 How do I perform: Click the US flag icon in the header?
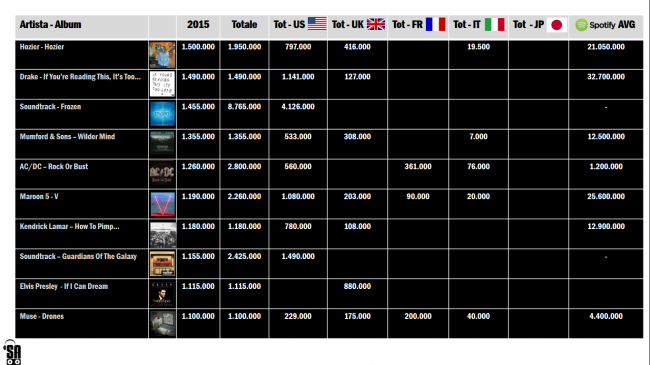click(x=317, y=24)
